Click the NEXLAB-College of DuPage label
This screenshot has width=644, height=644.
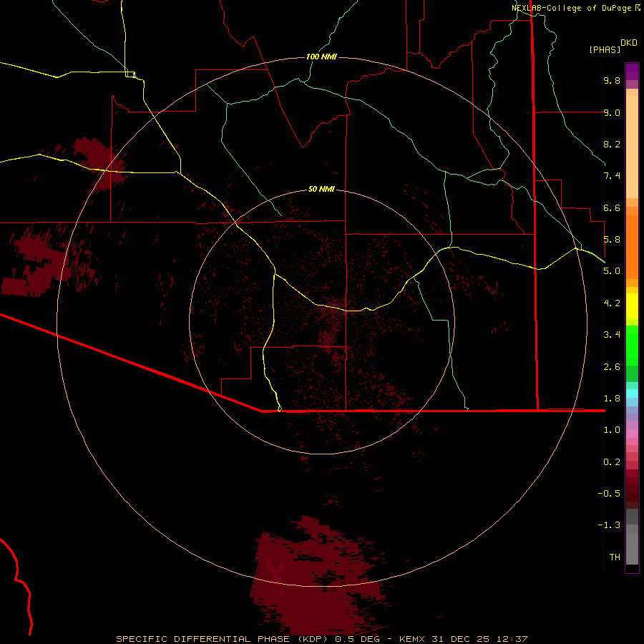pyautogui.click(x=571, y=8)
